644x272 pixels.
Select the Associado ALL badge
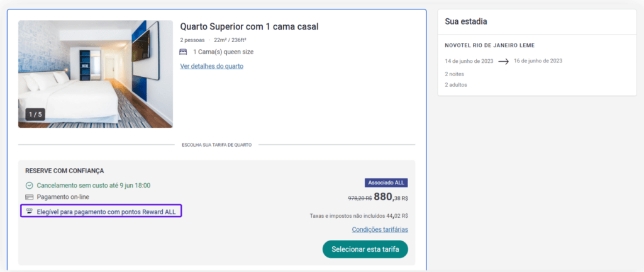(x=386, y=183)
